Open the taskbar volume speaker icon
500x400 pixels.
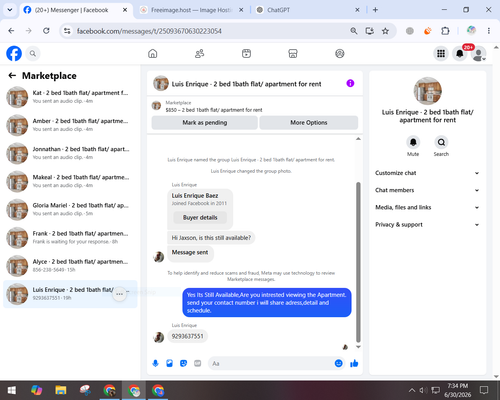click(423, 390)
